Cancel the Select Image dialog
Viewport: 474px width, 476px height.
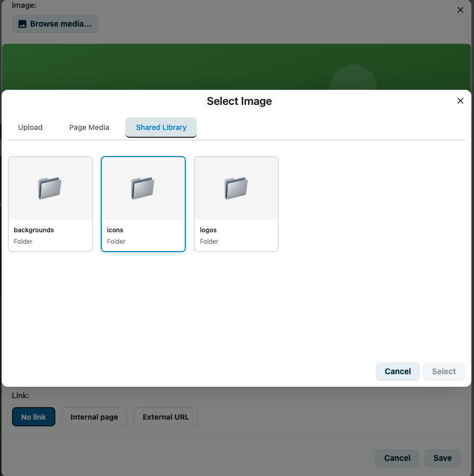click(x=397, y=371)
